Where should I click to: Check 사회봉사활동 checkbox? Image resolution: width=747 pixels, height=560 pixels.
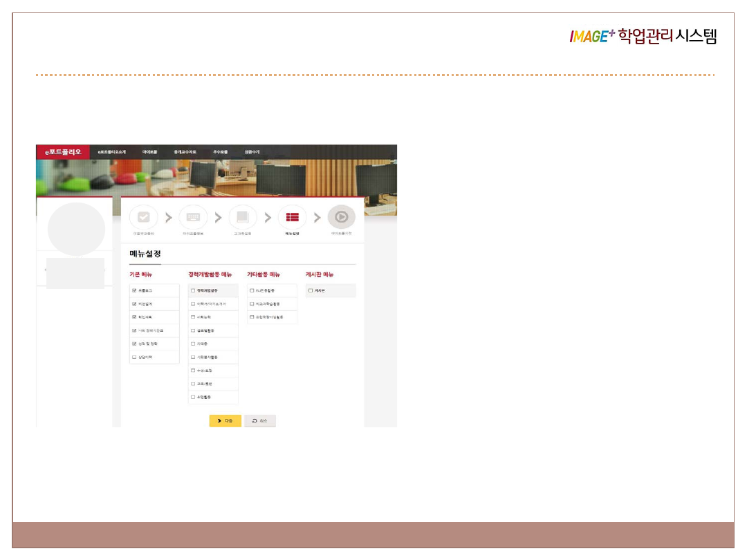pos(193,357)
